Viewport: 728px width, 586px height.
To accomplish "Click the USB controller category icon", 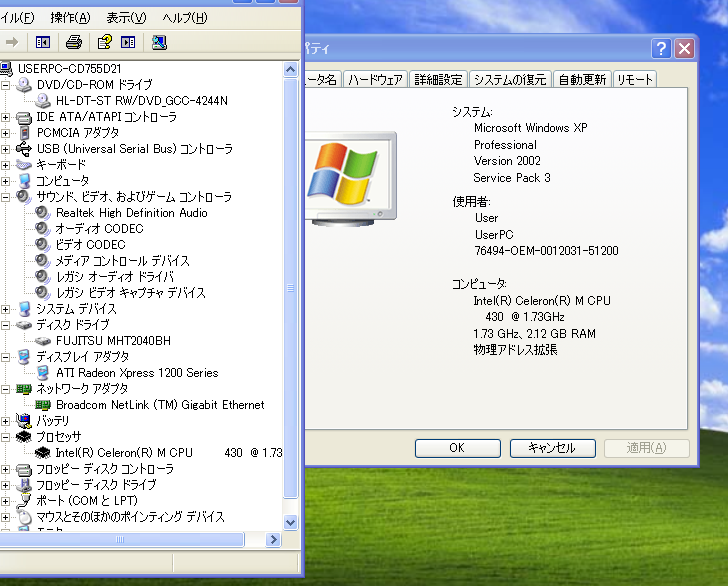I will (x=24, y=149).
